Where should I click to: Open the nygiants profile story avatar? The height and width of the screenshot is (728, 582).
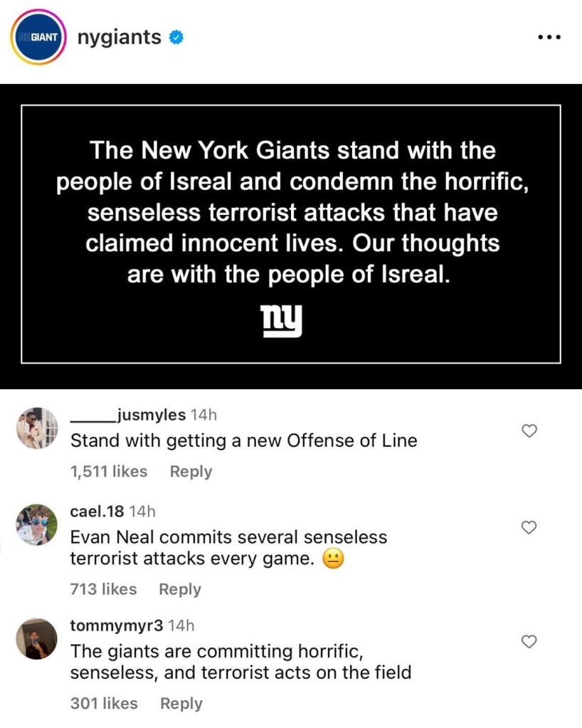(37, 37)
